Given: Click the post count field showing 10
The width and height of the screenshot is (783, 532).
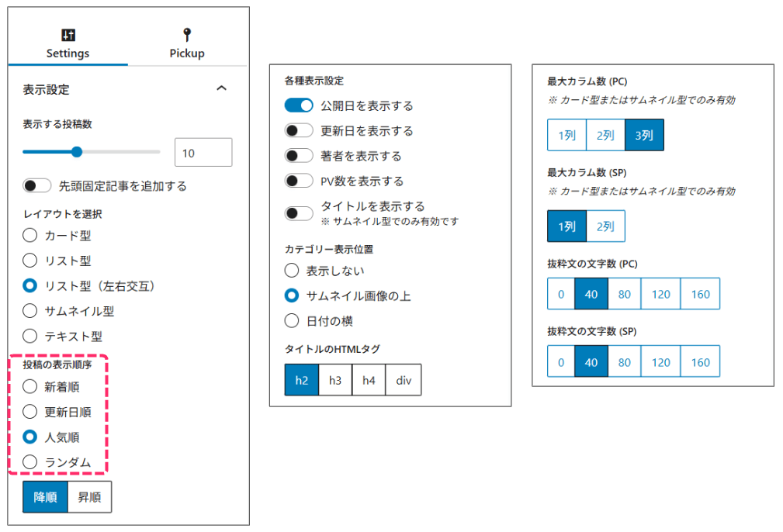Looking at the screenshot, I should pyautogui.click(x=203, y=152).
